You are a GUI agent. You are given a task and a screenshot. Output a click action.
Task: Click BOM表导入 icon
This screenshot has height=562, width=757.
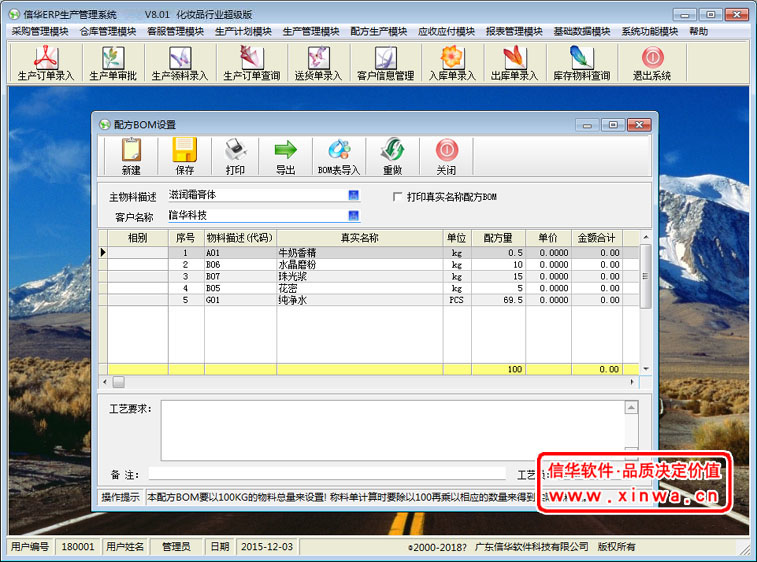point(339,156)
